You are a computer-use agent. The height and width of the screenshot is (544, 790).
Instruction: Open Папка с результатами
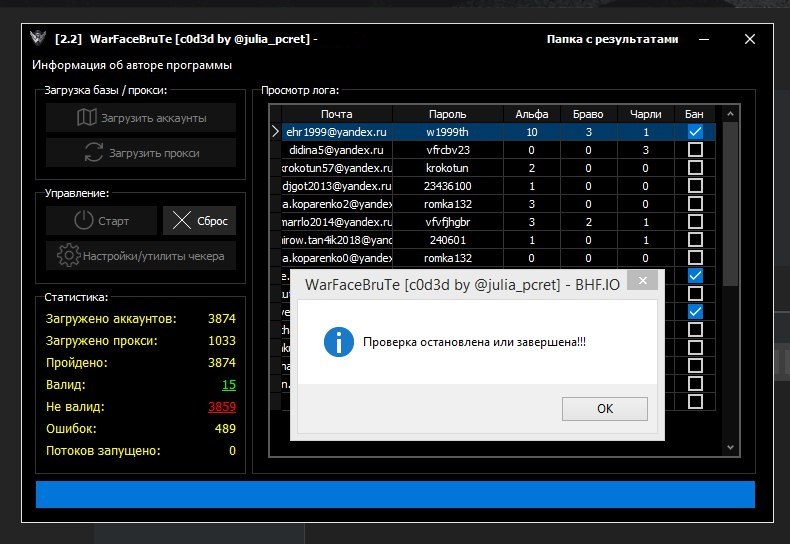612,39
